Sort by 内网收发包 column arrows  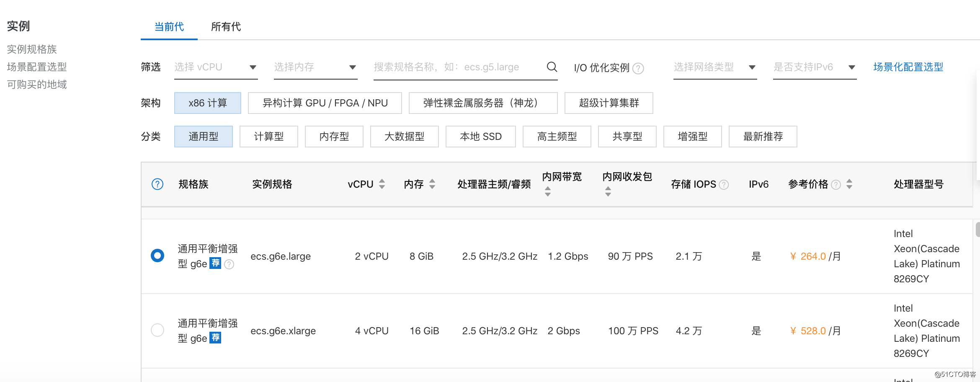coord(608,191)
